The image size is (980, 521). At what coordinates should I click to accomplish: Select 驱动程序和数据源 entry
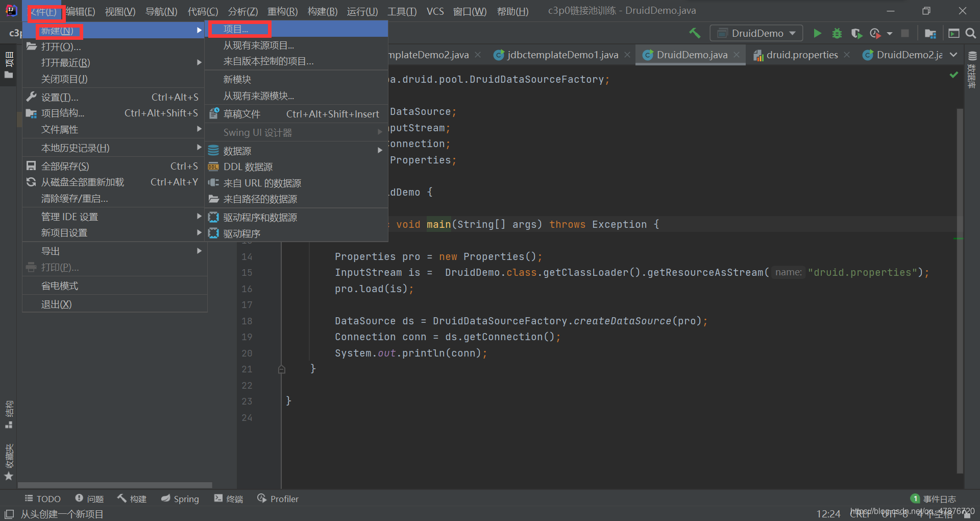[x=296, y=217]
